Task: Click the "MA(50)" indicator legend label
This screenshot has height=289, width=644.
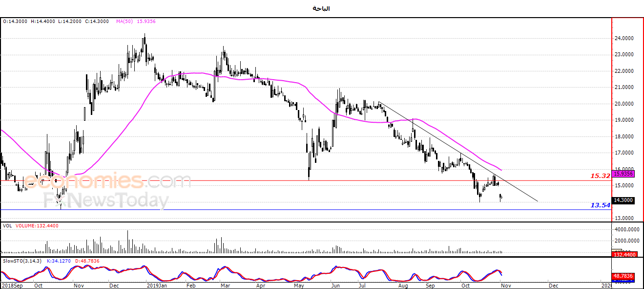Action: tap(124, 22)
